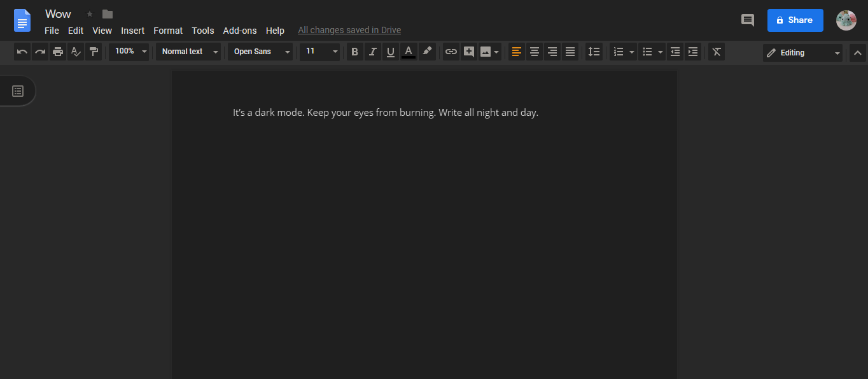Screen dimensions: 868x379
Task: Select the Paint format tool
Action: click(94, 52)
